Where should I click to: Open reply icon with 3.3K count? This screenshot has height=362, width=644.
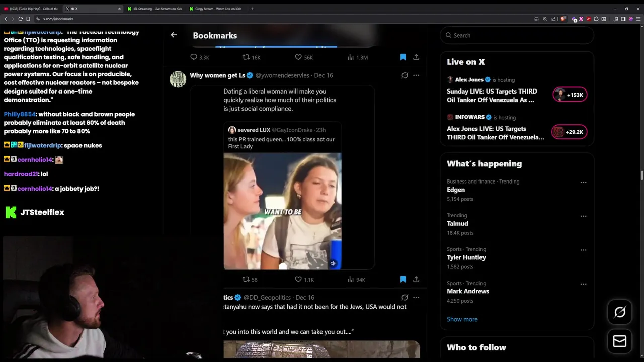194,57
